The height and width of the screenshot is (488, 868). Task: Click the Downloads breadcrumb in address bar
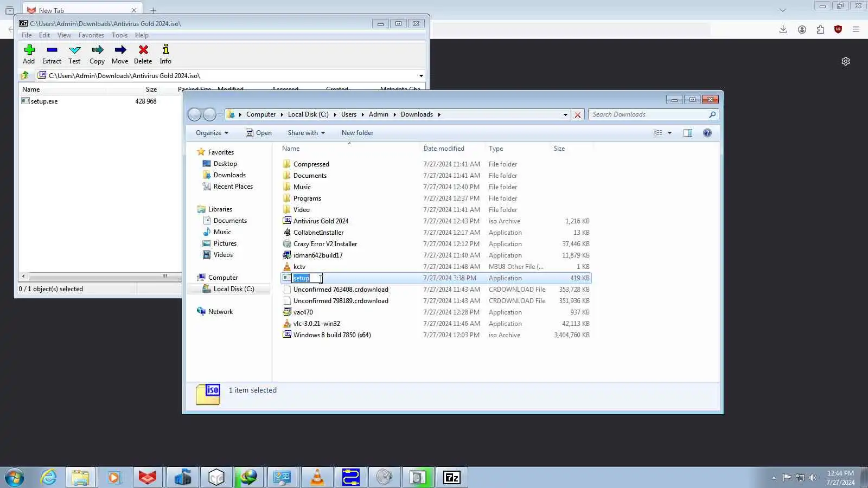click(417, 114)
